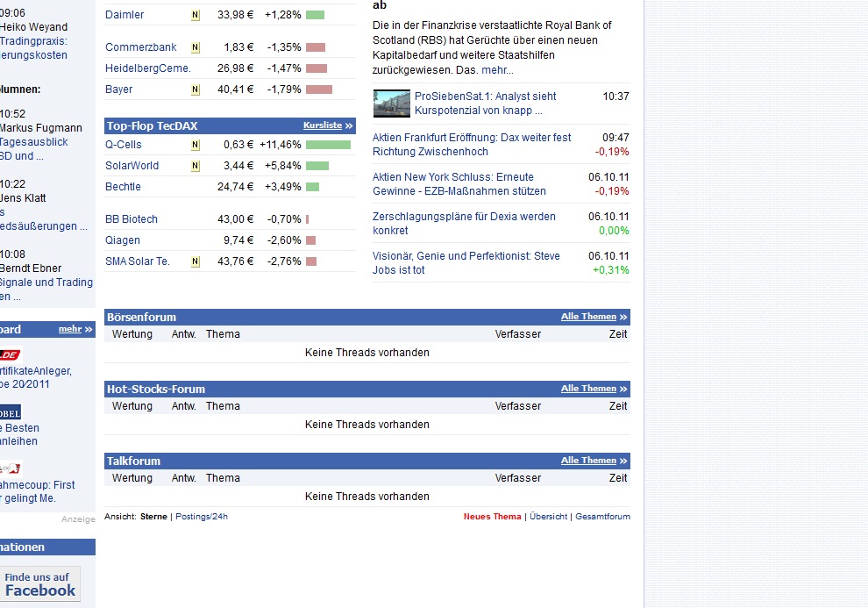This screenshot has width=868, height=608.
Task: Open the Bechtle stock link
Action: pos(123,187)
